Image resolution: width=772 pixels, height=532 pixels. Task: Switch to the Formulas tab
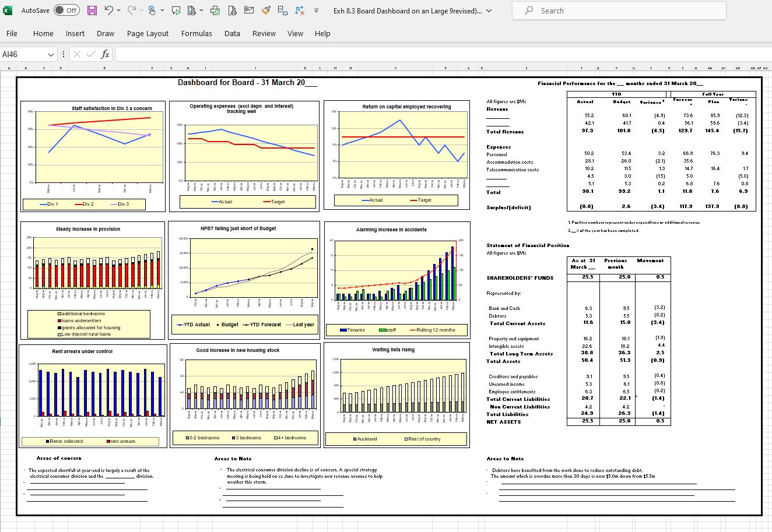coord(196,33)
